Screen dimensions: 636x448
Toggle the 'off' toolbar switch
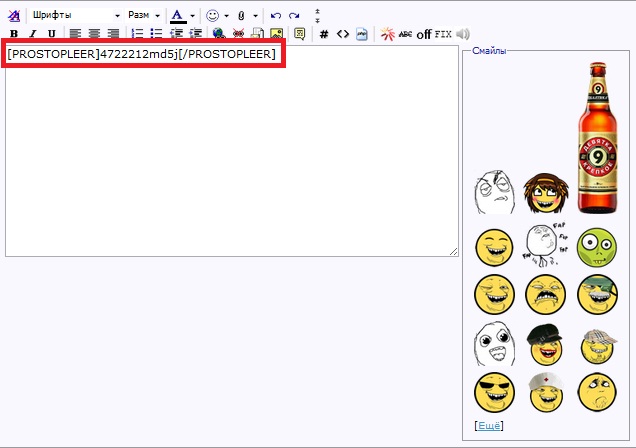pyautogui.click(x=424, y=34)
